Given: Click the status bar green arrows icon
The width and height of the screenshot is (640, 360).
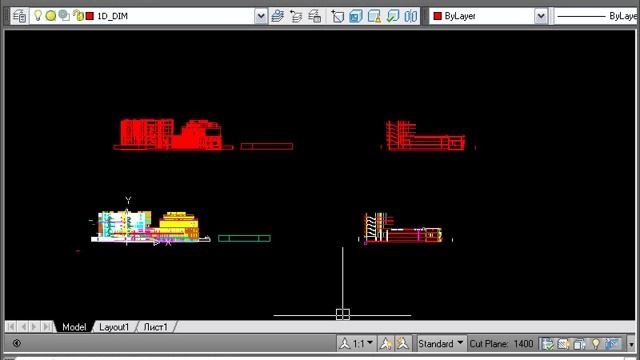Looking at the screenshot, I should click(547, 344).
